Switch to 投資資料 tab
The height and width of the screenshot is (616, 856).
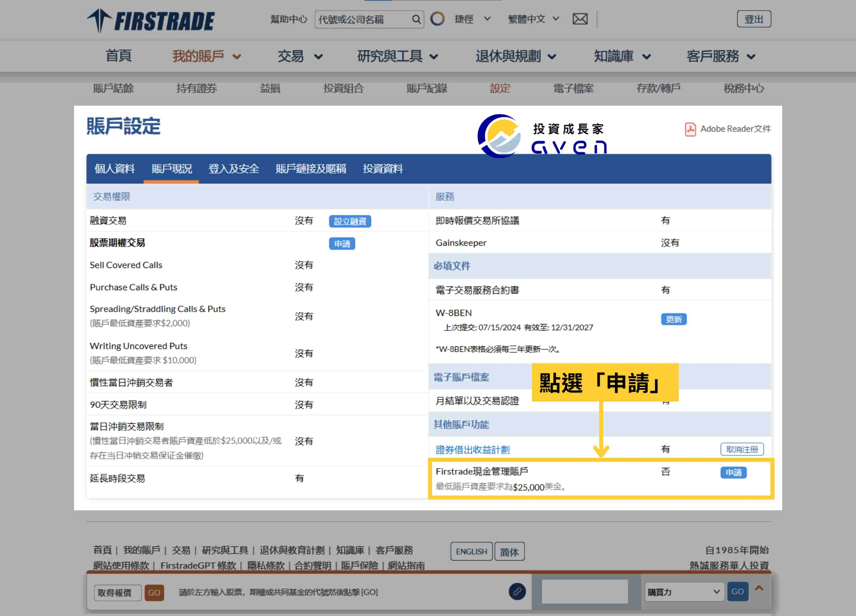pyautogui.click(x=383, y=169)
